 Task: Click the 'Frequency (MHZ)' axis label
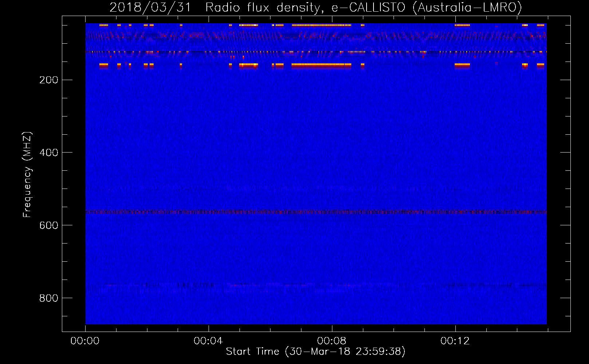(x=27, y=174)
